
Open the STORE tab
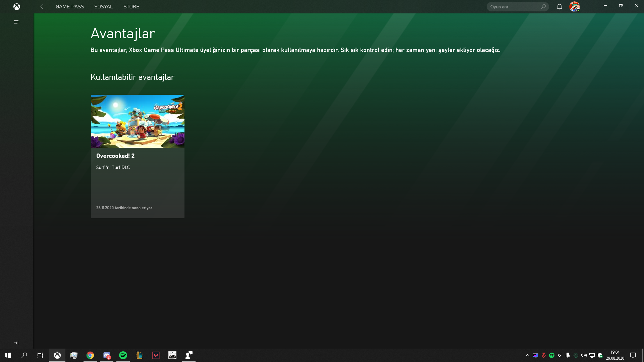(x=131, y=7)
